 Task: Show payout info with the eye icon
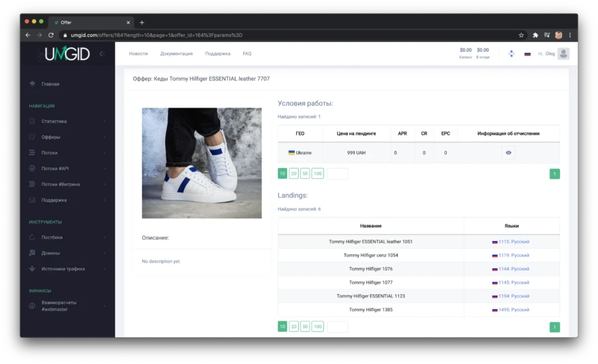click(x=509, y=153)
